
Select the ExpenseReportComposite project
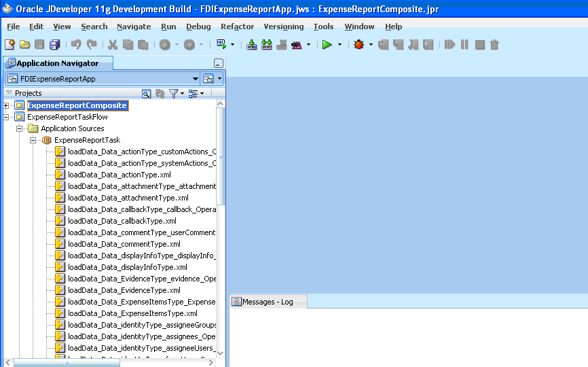click(x=77, y=105)
